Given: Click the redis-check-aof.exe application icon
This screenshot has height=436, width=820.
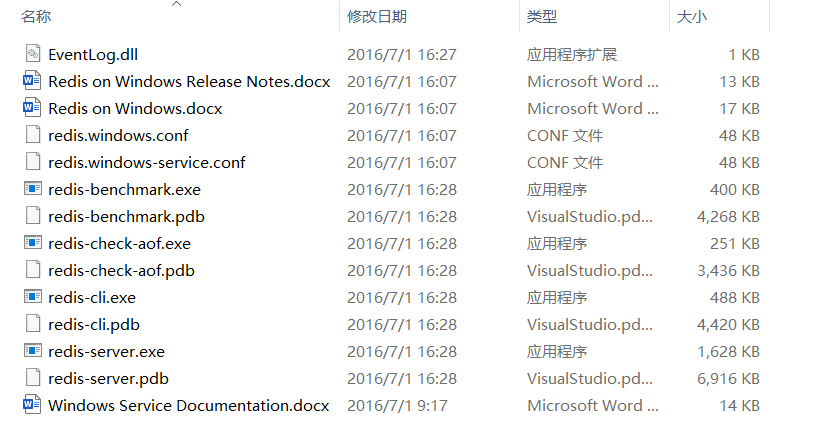Looking at the screenshot, I should tap(33, 243).
